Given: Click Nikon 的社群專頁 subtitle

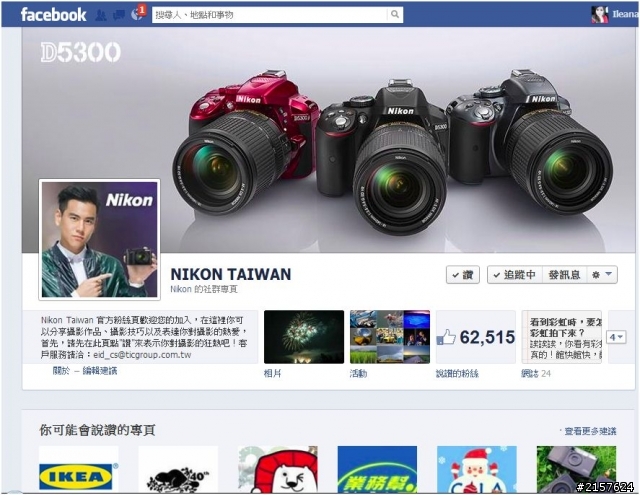Looking at the screenshot, I should tap(204, 289).
